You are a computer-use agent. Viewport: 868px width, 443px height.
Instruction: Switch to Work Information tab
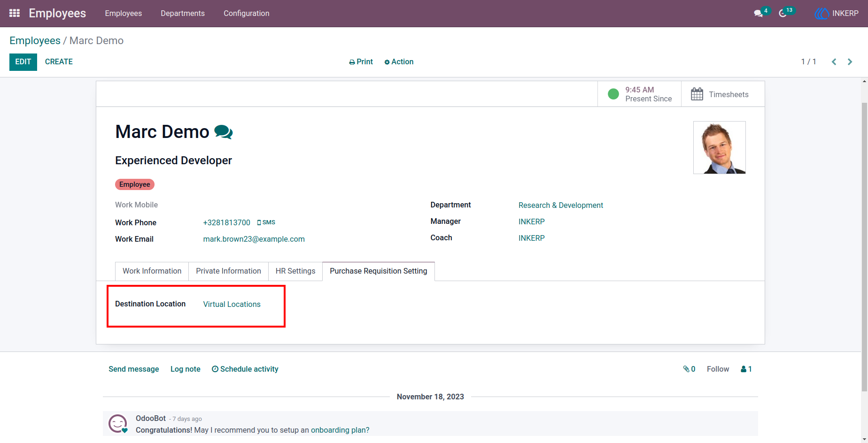coord(152,271)
